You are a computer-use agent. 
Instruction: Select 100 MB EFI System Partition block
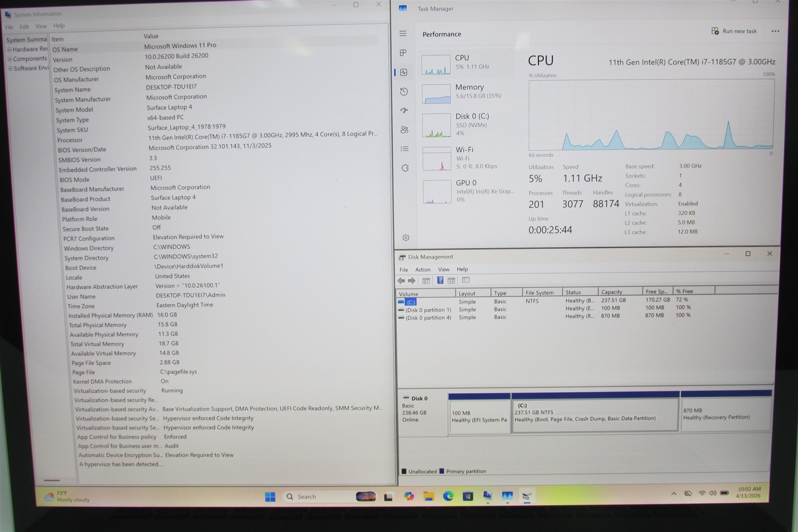(479, 413)
